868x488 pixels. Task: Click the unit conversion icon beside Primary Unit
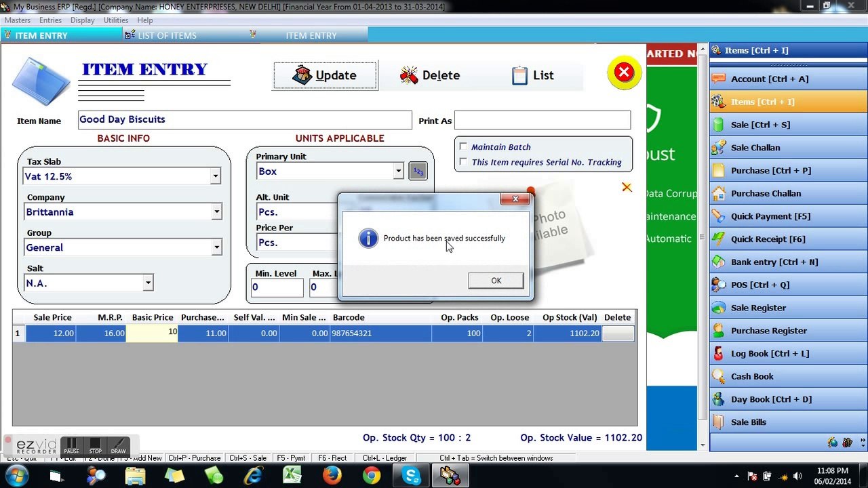[418, 171]
